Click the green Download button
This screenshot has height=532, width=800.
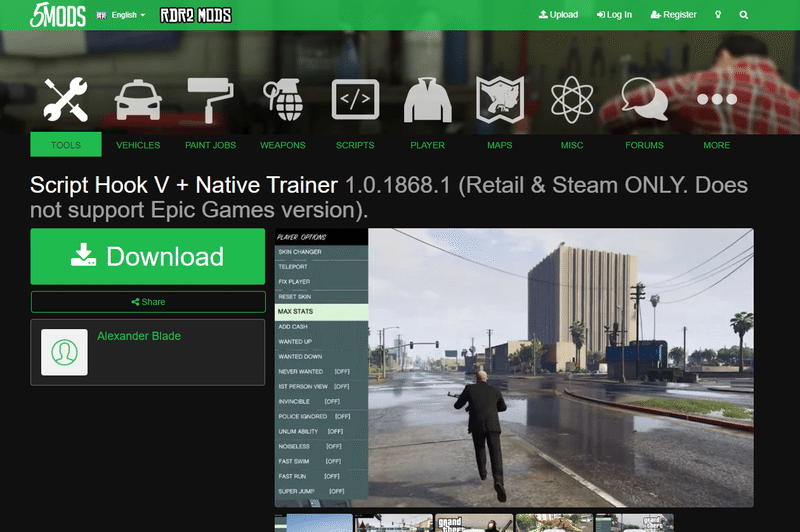coord(147,256)
